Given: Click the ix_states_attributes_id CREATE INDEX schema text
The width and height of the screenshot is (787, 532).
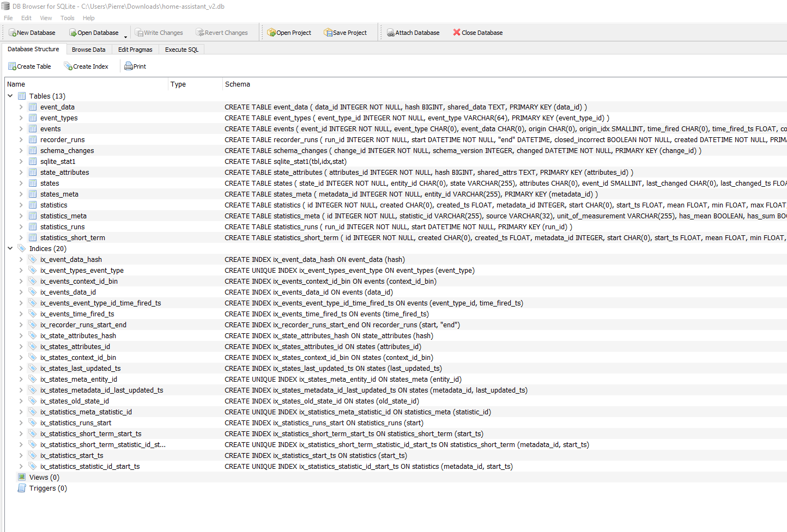Looking at the screenshot, I should tap(323, 346).
